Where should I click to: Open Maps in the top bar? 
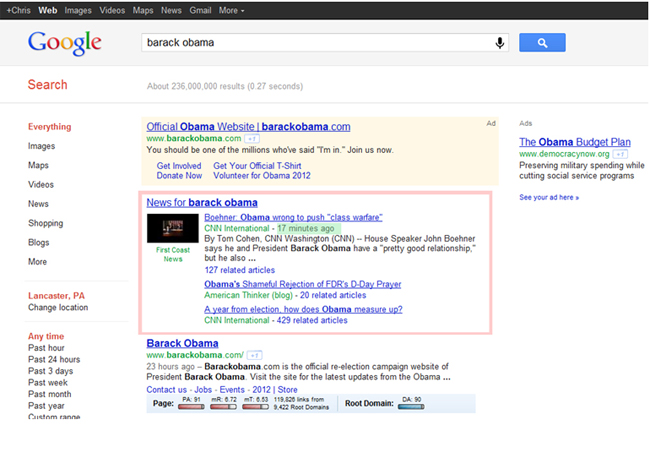pos(143,10)
